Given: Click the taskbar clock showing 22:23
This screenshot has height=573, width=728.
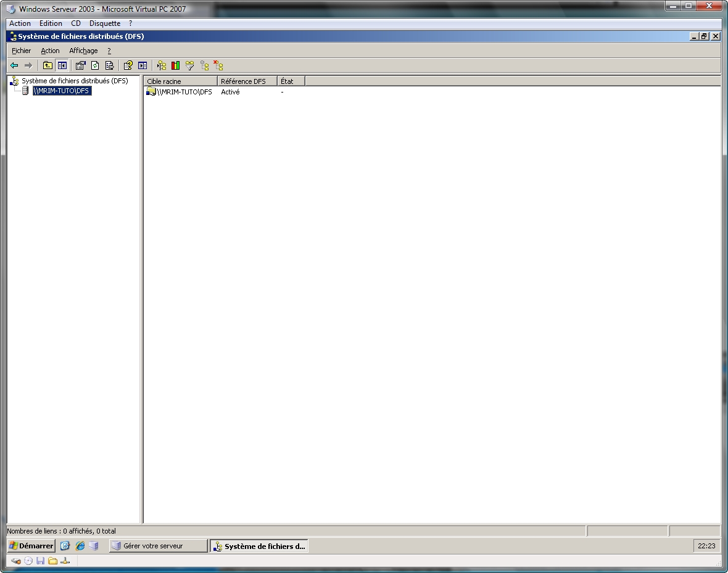Looking at the screenshot, I should coord(706,546).
